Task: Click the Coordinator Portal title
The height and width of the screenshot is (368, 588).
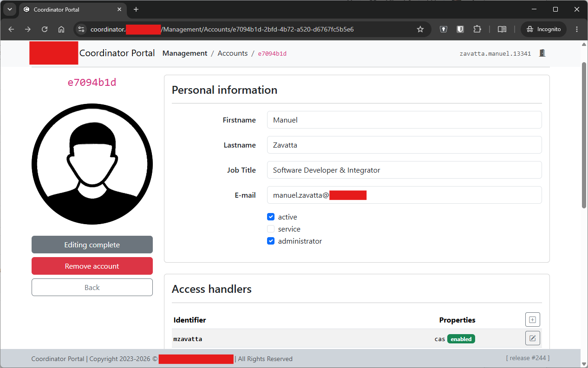Action: click(x=117, y=53)
